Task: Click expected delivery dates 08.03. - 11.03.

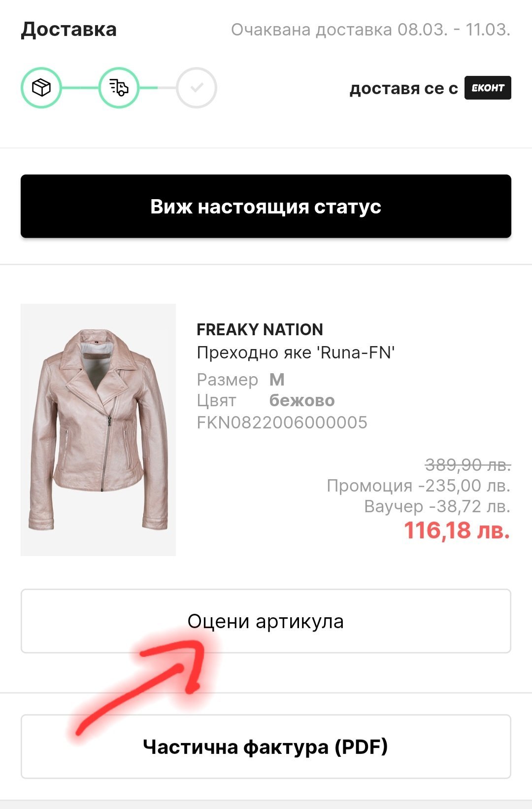Action: pyautogui.click(x=370, y=30)
